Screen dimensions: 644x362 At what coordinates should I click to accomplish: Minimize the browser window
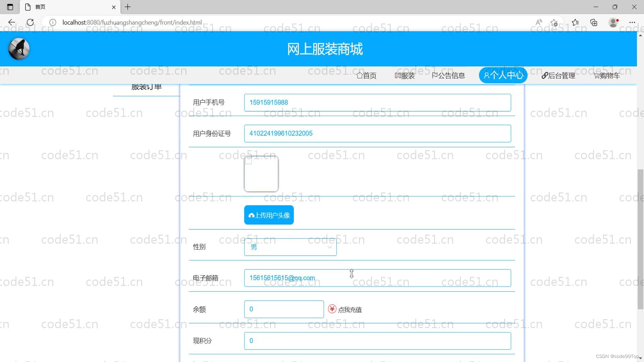[x=596, y=7]
